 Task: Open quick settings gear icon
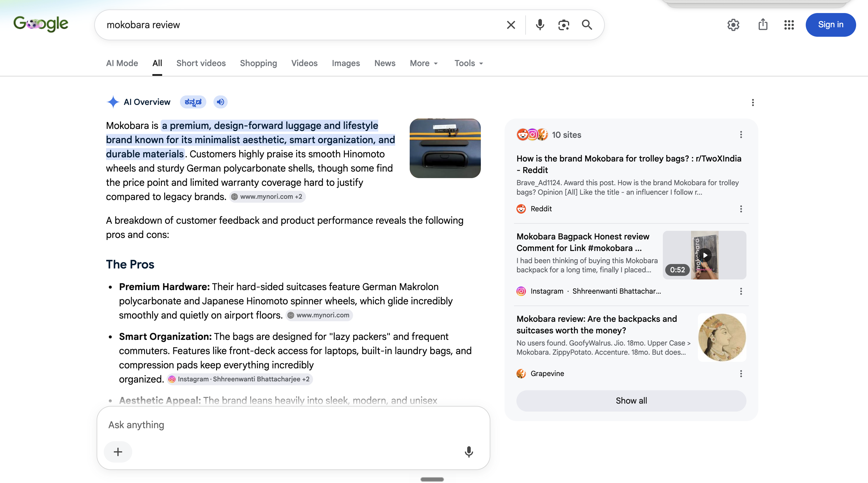[x=733, y=25]
